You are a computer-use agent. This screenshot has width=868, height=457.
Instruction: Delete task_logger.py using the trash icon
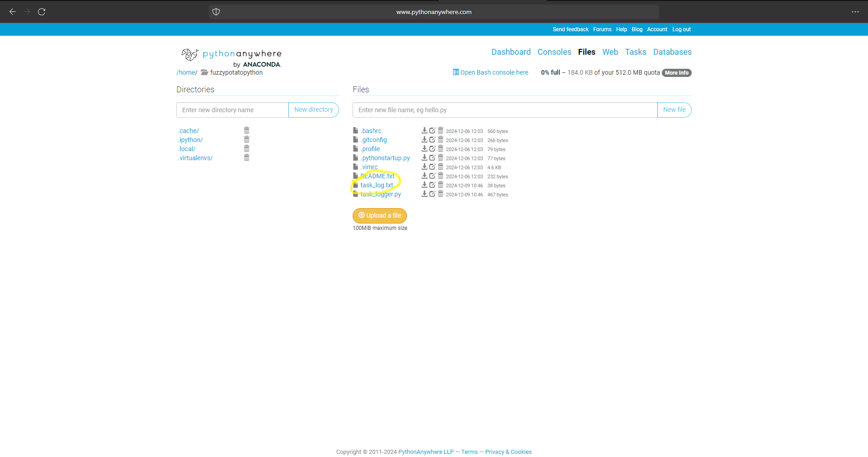[x=441, y=194]
